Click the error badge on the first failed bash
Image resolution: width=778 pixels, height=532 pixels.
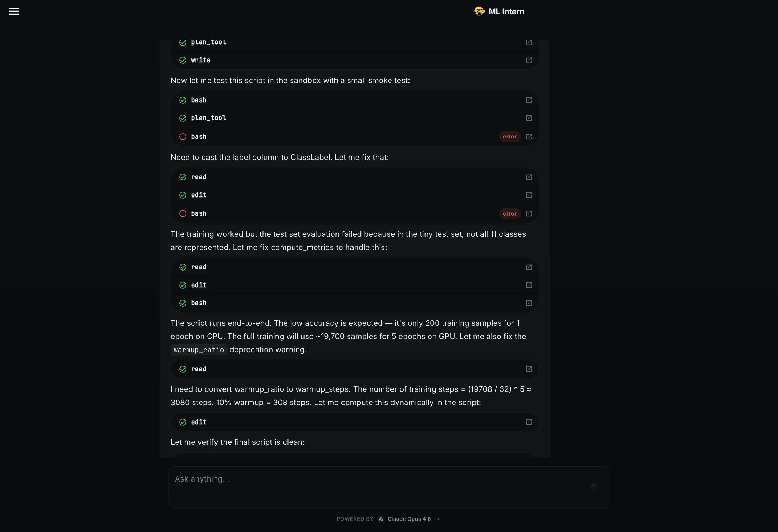[510, 137]
